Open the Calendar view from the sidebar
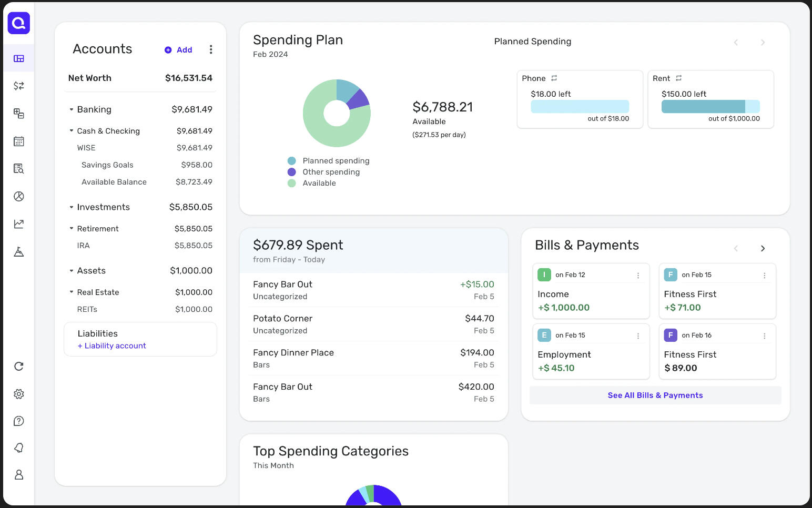Screen dimensions: 812x508 pyautogui.click(x=18, y=141)
